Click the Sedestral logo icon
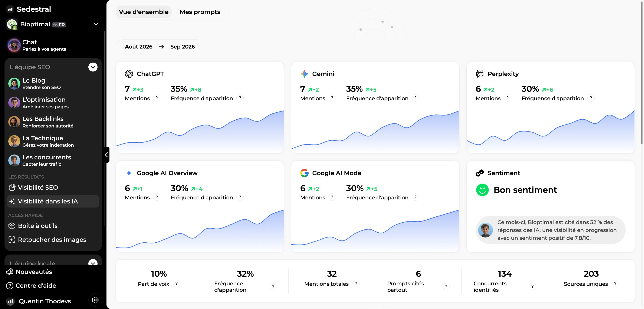The width and height of the screenshot is (644, 309). (x=10, y=9)
